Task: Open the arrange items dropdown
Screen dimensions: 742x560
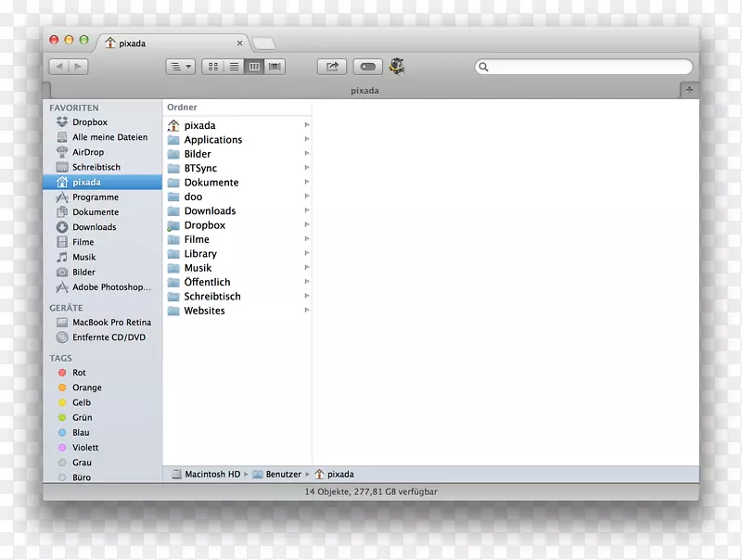Action: click(180, 67)
